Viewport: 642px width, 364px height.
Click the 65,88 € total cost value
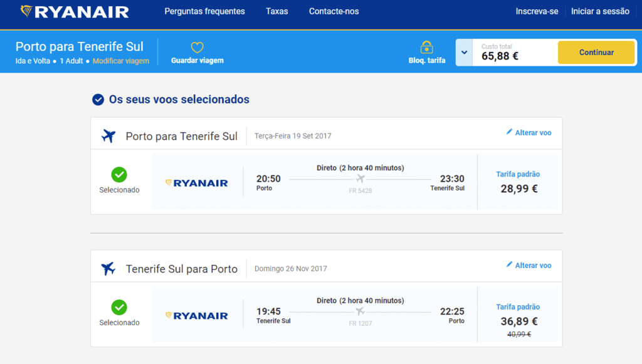(x=500, y=56)
